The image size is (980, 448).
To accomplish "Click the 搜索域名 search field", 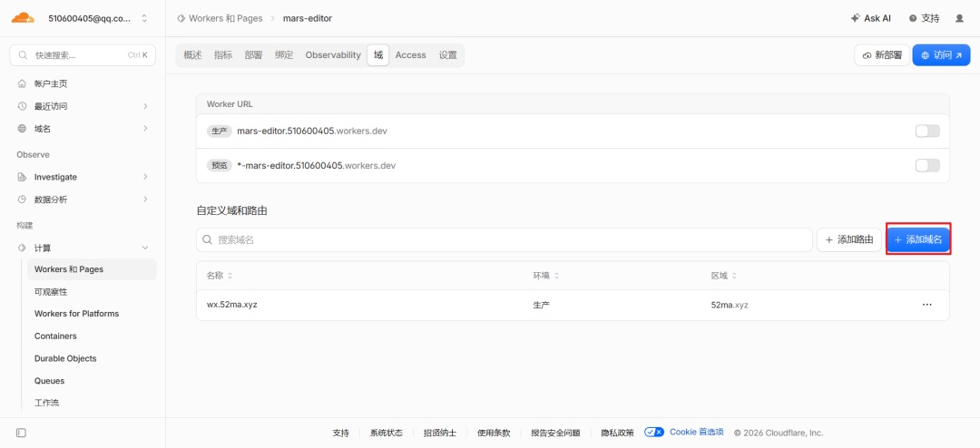I will [x=505, y=240].
